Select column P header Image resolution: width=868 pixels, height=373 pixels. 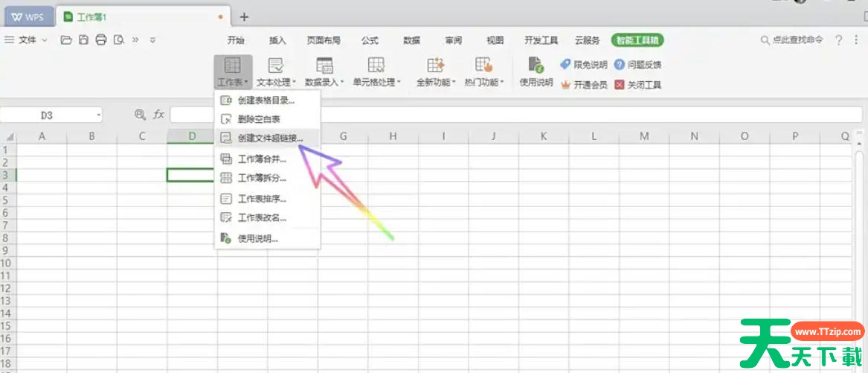[795, 136]
